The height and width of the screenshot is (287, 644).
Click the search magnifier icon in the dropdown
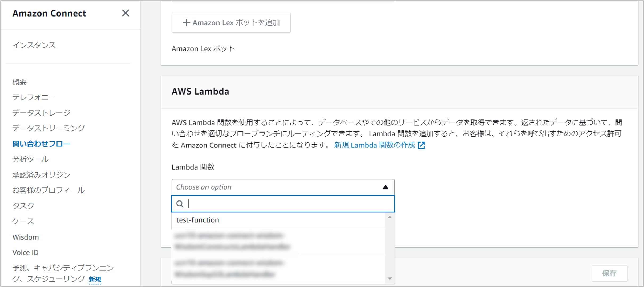(180, 204)
